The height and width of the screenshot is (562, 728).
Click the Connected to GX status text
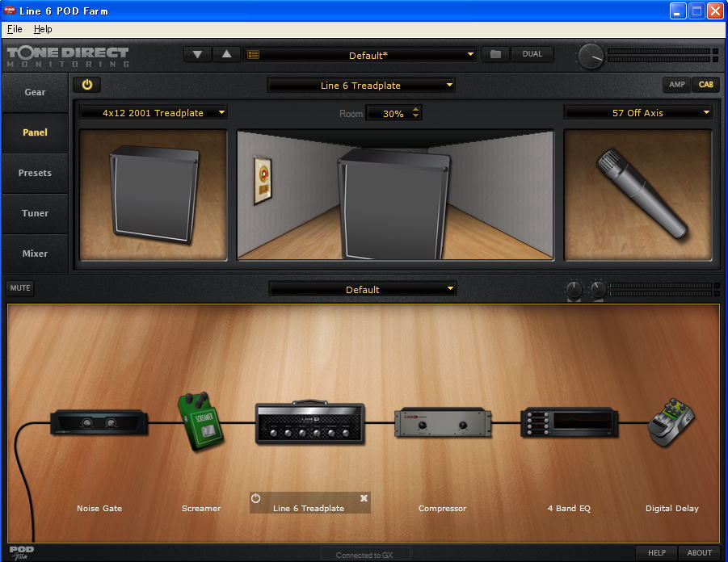(364, 555)
